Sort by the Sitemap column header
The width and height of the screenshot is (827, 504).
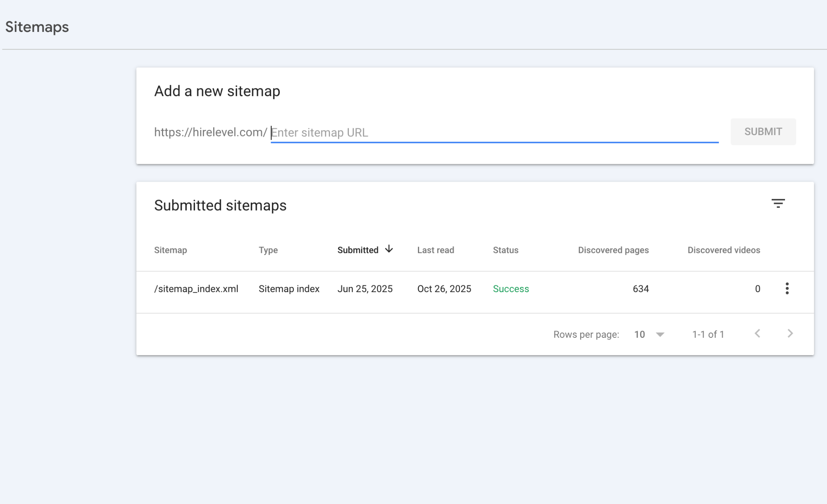[170, 250]
